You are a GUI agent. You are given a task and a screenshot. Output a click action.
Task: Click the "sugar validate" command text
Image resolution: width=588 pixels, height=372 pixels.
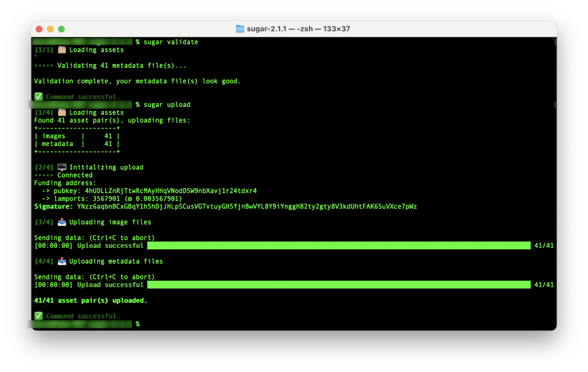coord(171,42)
